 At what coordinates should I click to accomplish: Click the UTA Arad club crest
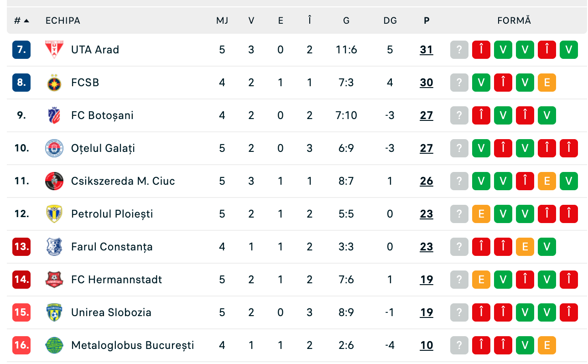pos(54,49)
